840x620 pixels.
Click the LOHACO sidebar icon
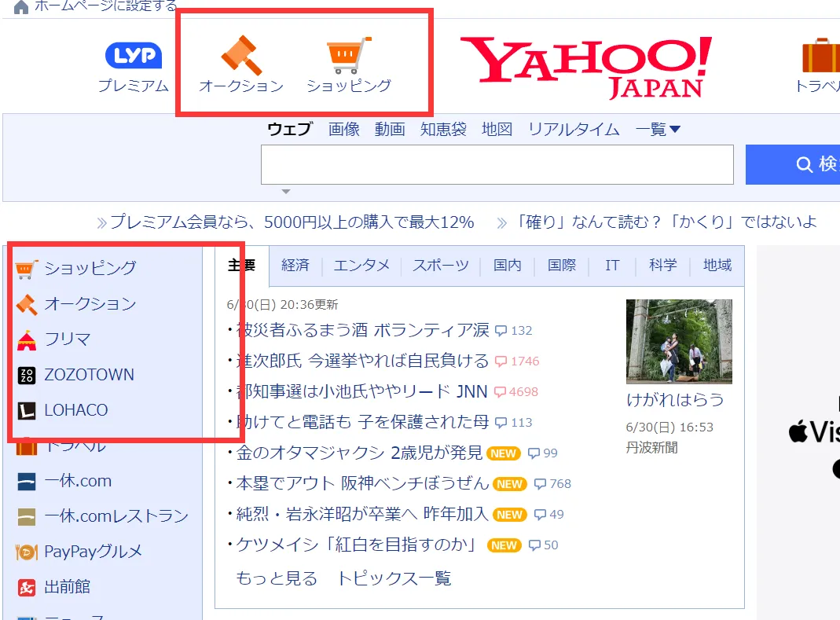26,410
